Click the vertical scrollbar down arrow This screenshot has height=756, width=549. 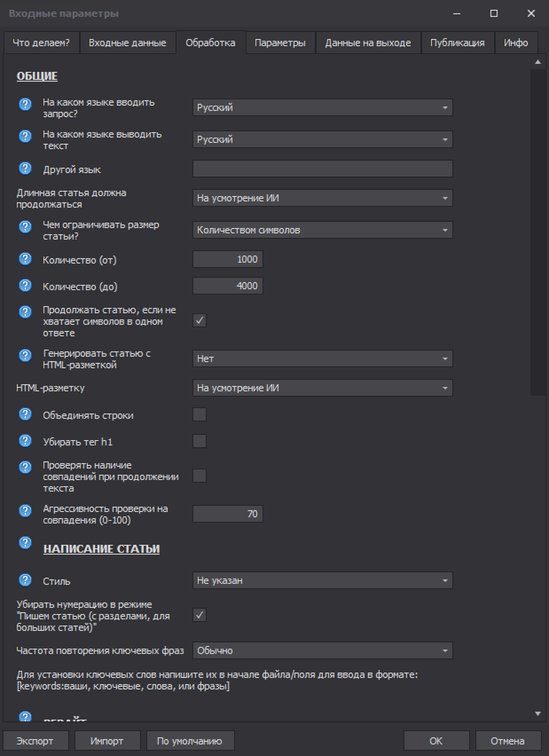click(538, 714)
